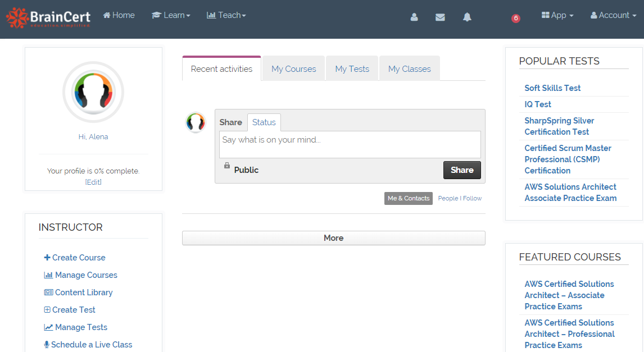Click the 'Say what is on your mind' field
The height and width of the screenshot is (352, 644).
click(350, 144)
